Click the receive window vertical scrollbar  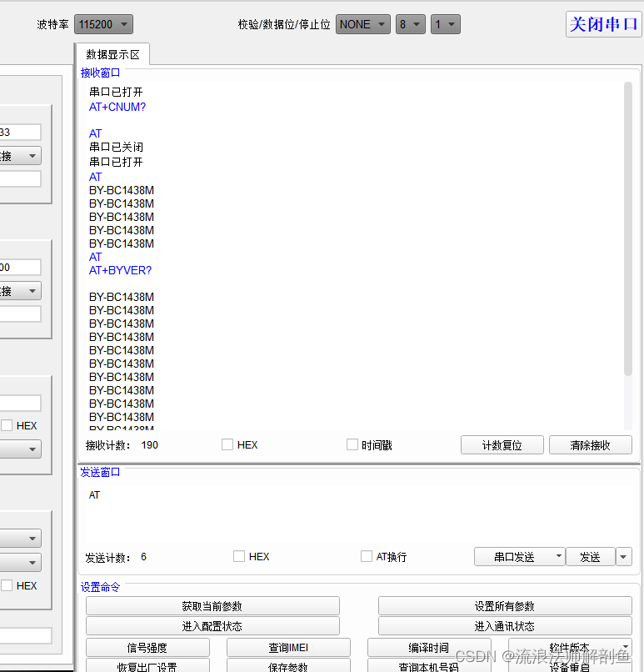pos(628,228)
